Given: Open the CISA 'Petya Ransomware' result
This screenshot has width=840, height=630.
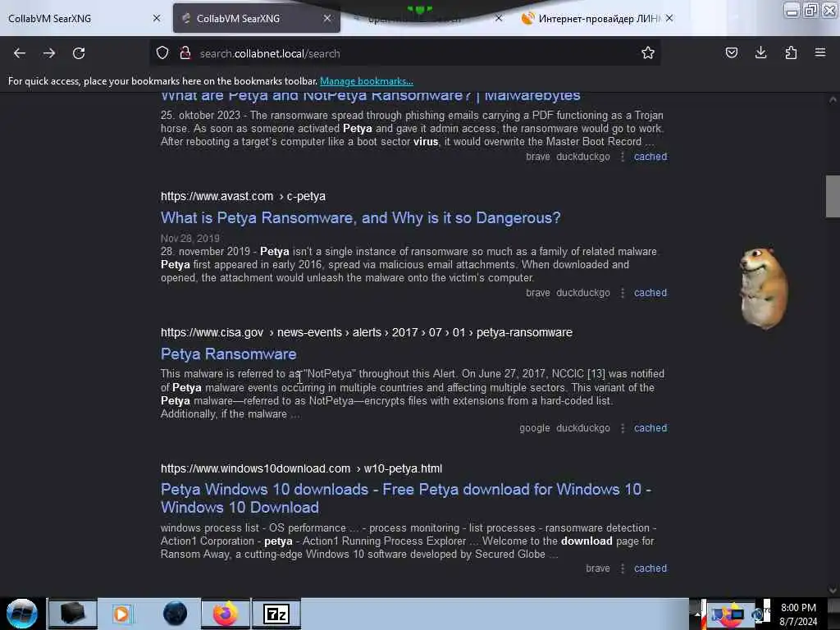Looking at the screenshot, I should coord(228,354).
